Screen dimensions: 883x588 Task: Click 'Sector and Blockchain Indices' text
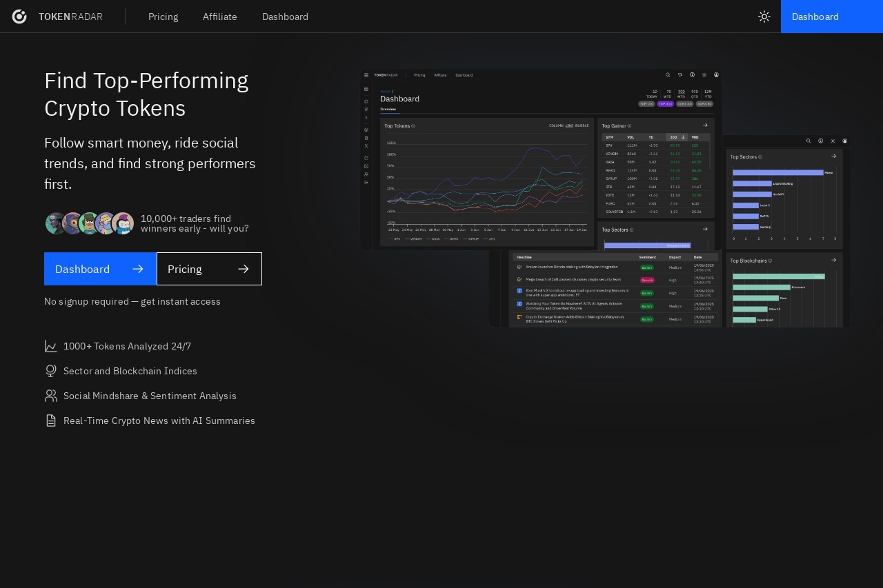tap(130, 371)
